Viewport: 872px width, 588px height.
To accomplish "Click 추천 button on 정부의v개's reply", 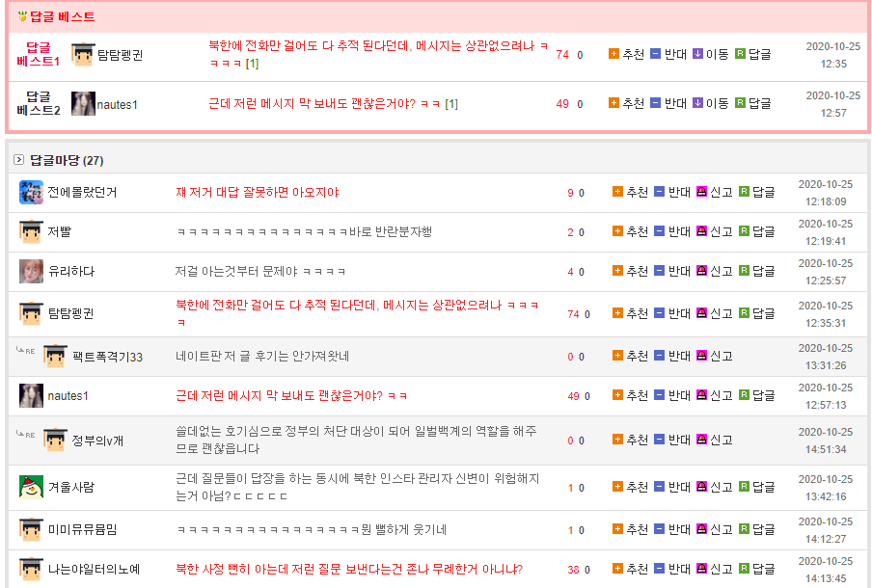I will pyautogui.click(x=630, y=441).
